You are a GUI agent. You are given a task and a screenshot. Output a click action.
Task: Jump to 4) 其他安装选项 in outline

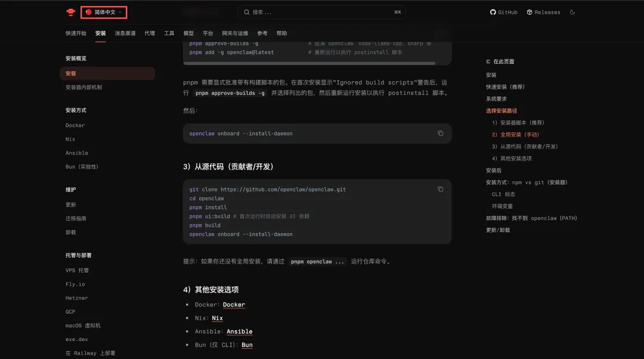[512, 159]
